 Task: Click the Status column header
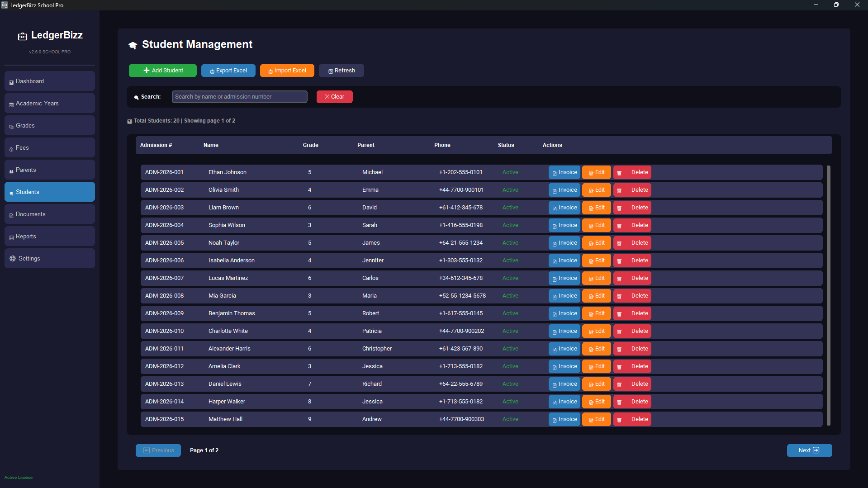click(506, 145)
